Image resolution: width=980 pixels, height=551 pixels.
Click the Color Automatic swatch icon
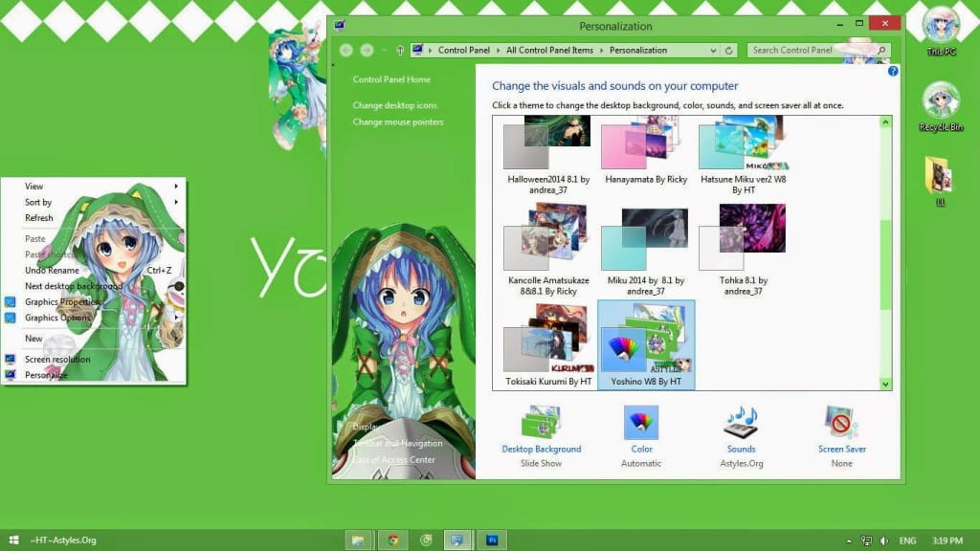click(x=640, y=423)
